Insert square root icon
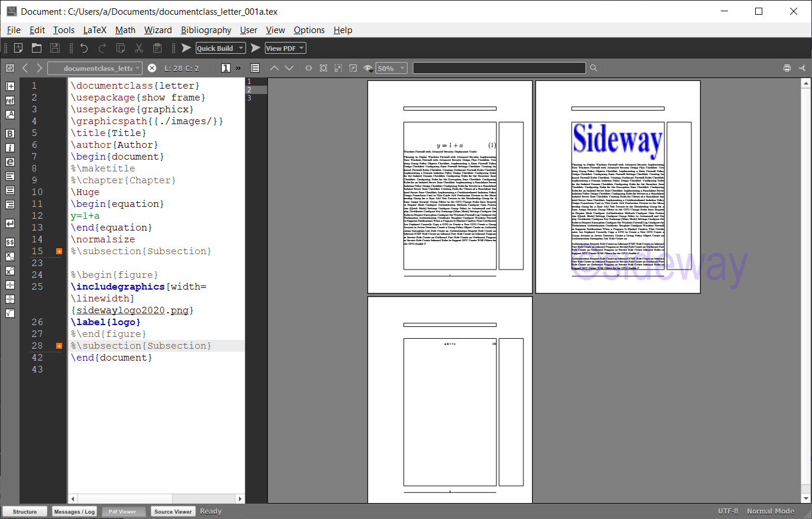This screenshot has height=519, width=812. tap(10, 313)
